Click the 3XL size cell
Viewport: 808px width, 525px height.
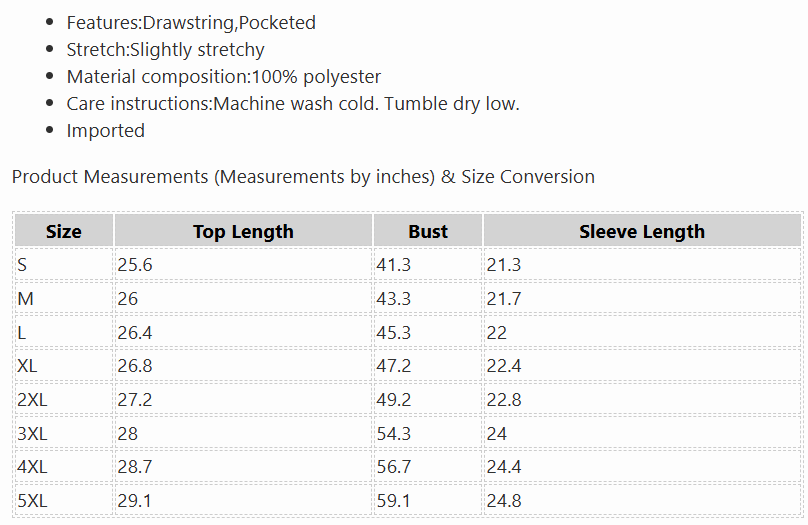pos(64,433)
